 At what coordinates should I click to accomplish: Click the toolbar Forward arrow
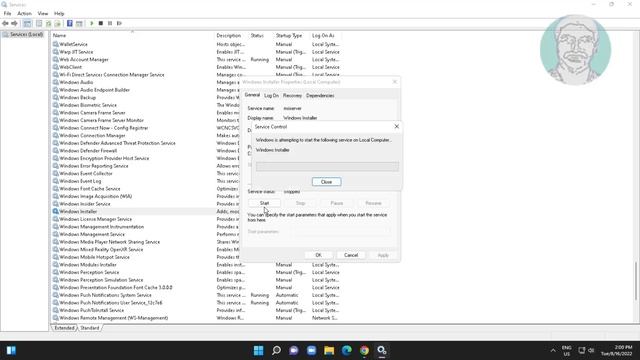click(x=14, y=23)
